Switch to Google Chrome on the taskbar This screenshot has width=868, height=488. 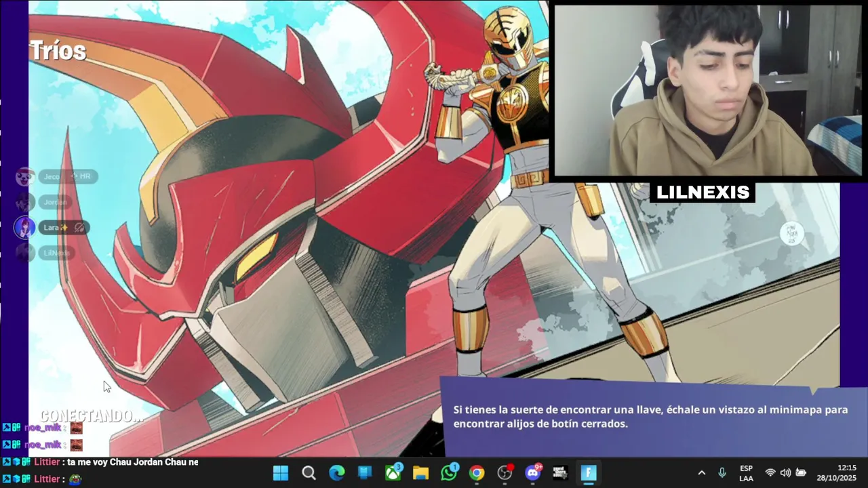click(x=477, y=473)
